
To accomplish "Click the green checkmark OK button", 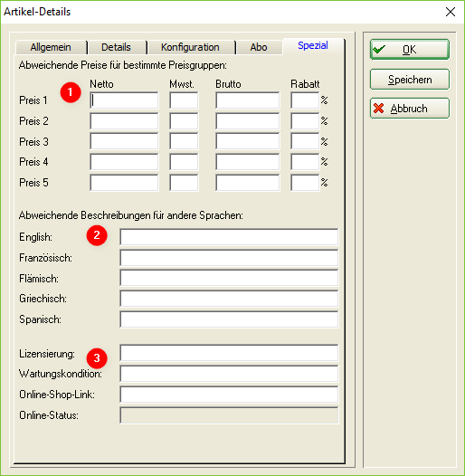I will 409,49.
